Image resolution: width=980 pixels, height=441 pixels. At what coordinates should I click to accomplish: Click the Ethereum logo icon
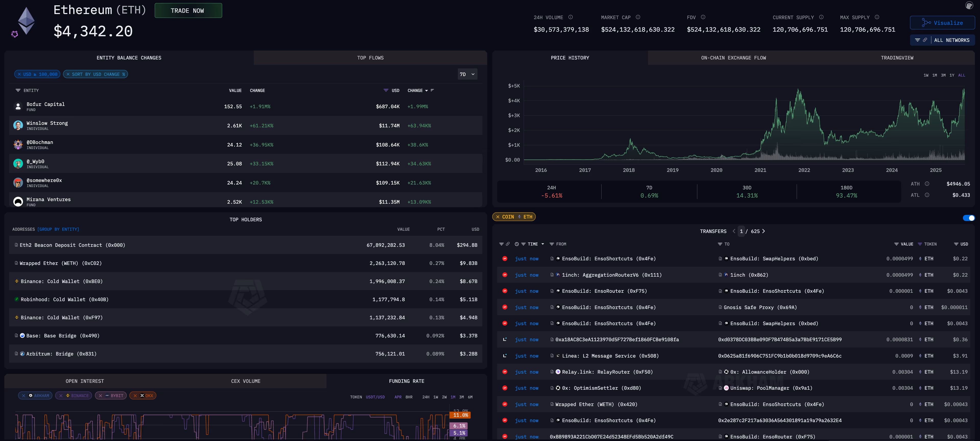[x=26, y=20]
